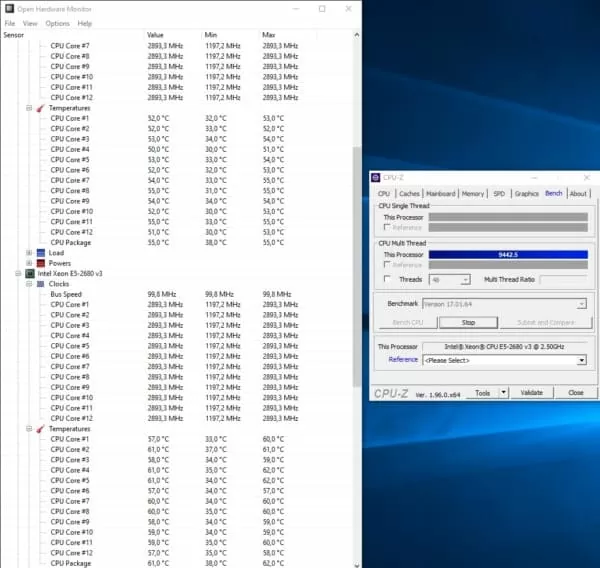Click the scroll-up arrow of the sensor list
The height and width of the screenshot is (568, 600).
[x=357, y=35]
